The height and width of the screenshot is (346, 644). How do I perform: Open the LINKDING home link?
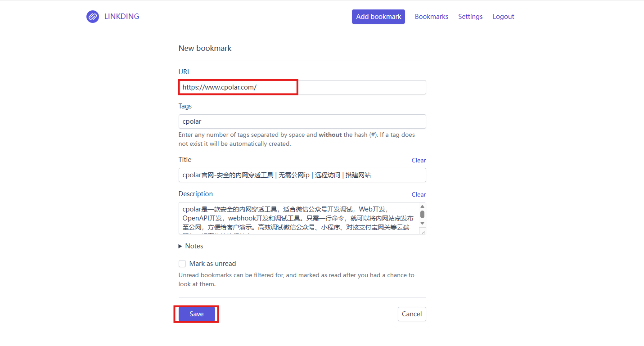click(x=122, y=16)
